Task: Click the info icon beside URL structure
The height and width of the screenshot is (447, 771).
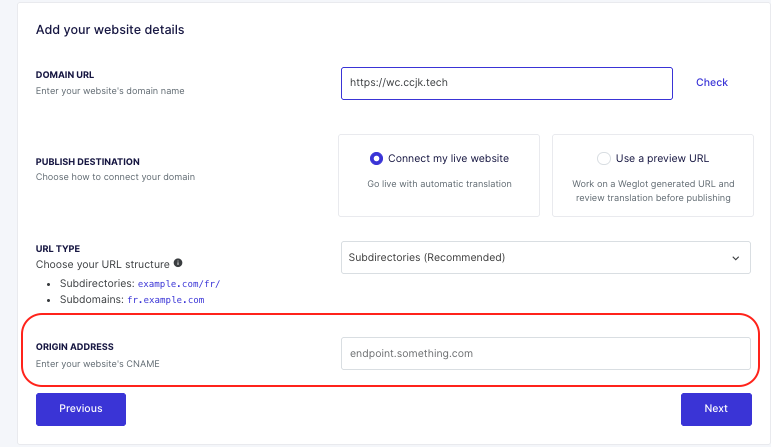Action: point(178,263)
